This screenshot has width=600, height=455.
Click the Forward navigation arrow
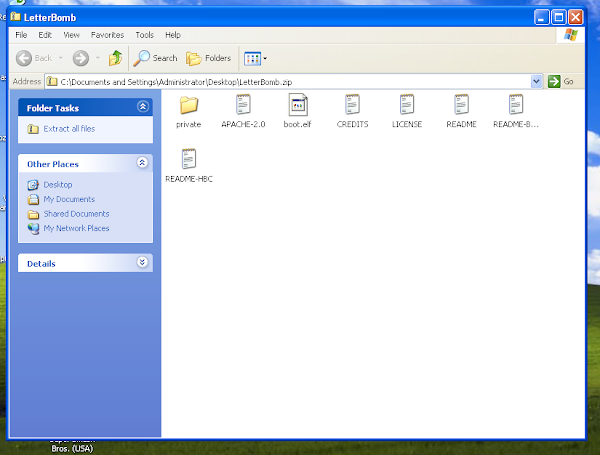(x=81, y=58)
